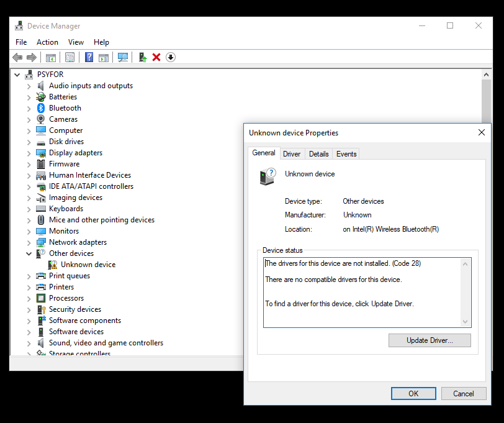Click the Properties toolbar icon
Screen dimensions: 504x423
click(70, 57)
